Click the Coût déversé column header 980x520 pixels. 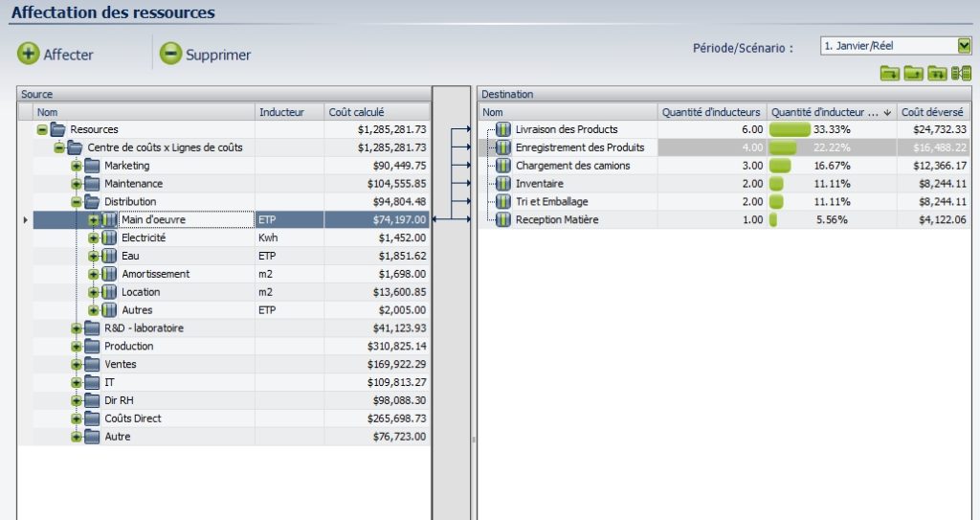pos(934,112)
